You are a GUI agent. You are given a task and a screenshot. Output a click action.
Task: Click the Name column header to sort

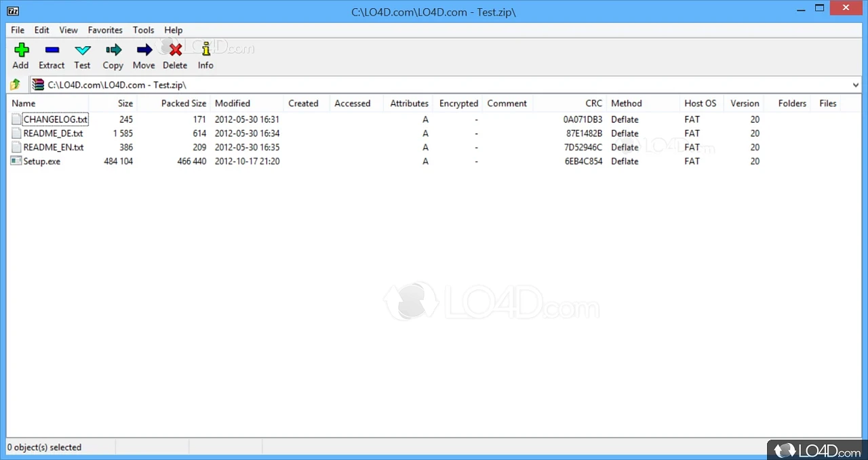point(23,103)
